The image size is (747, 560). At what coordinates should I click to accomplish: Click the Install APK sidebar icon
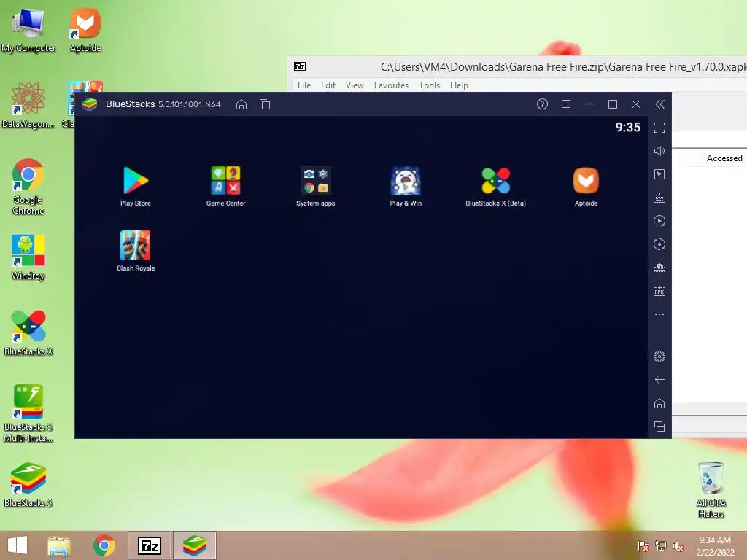(659, 291)
